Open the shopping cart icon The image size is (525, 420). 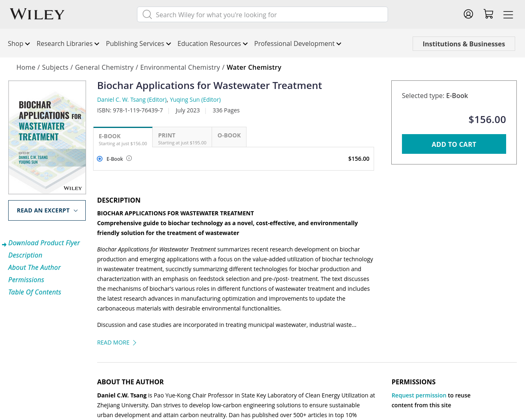pyautogui.click(x=488, y=14)
